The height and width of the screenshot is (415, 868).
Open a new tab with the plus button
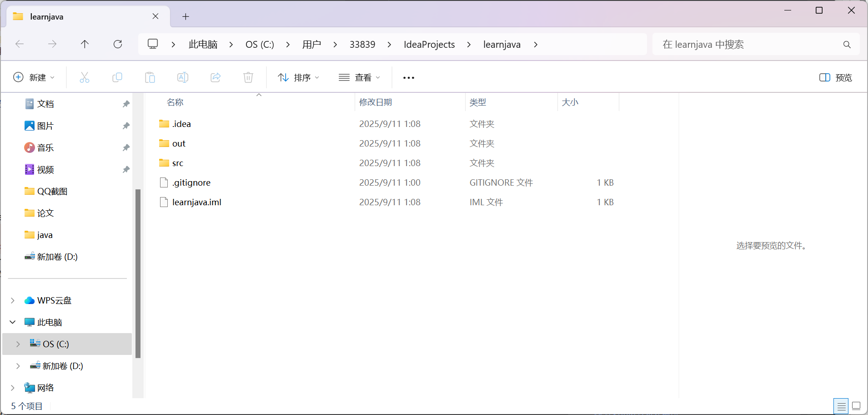point(185,16)
